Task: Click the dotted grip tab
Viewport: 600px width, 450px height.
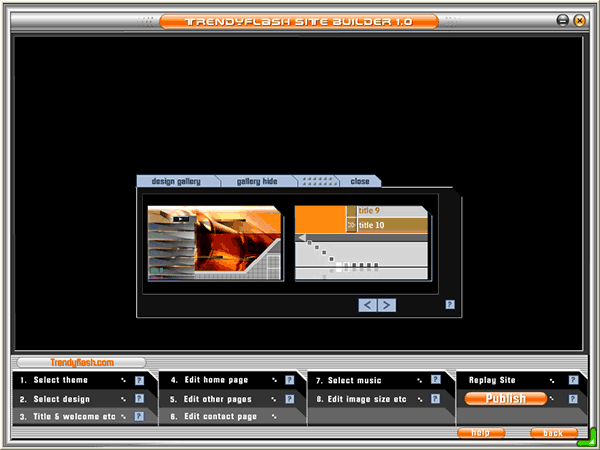Action: (317, 181)
